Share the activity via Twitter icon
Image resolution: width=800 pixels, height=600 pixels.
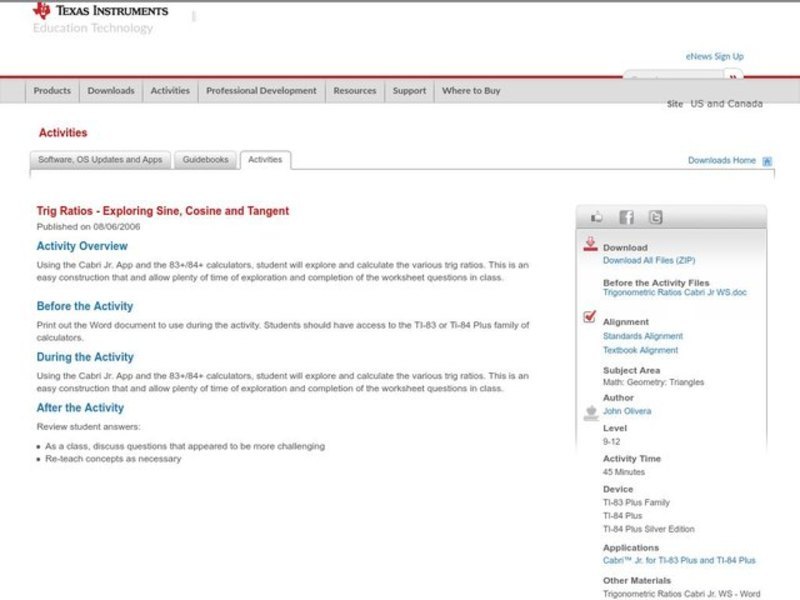(x=655, y=217)
